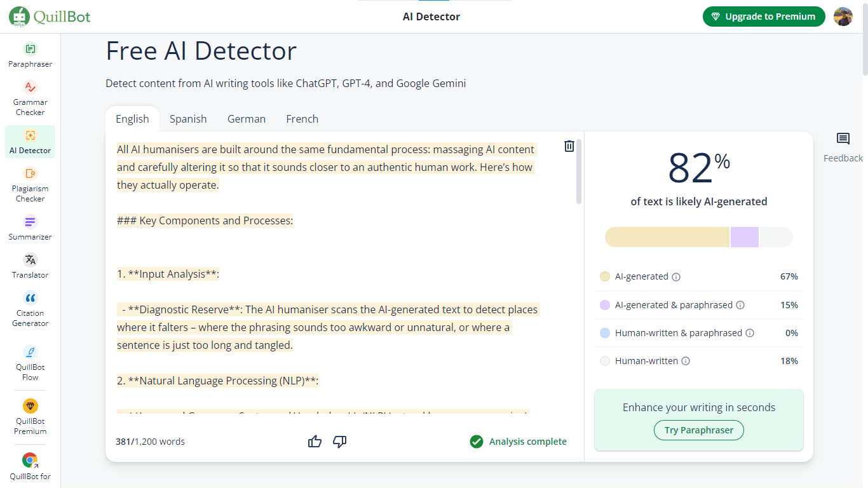
Task: Show info for AI-generated & paraphrased
Action: 740,305
